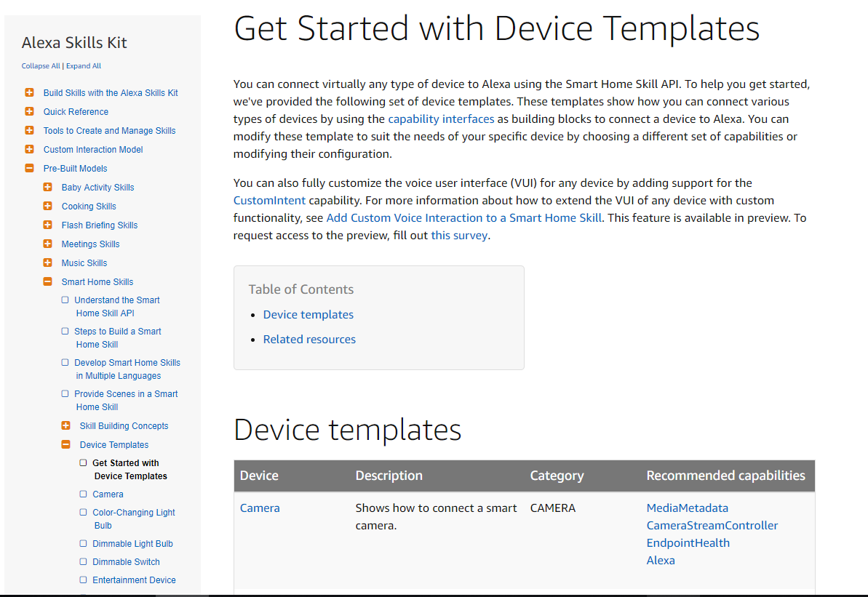Image resolution: width=868 pixels, height=597 pixels.
Task: Collapse the Pre-Built Models section
Action: pyautogui.click(x=29, y=168)
